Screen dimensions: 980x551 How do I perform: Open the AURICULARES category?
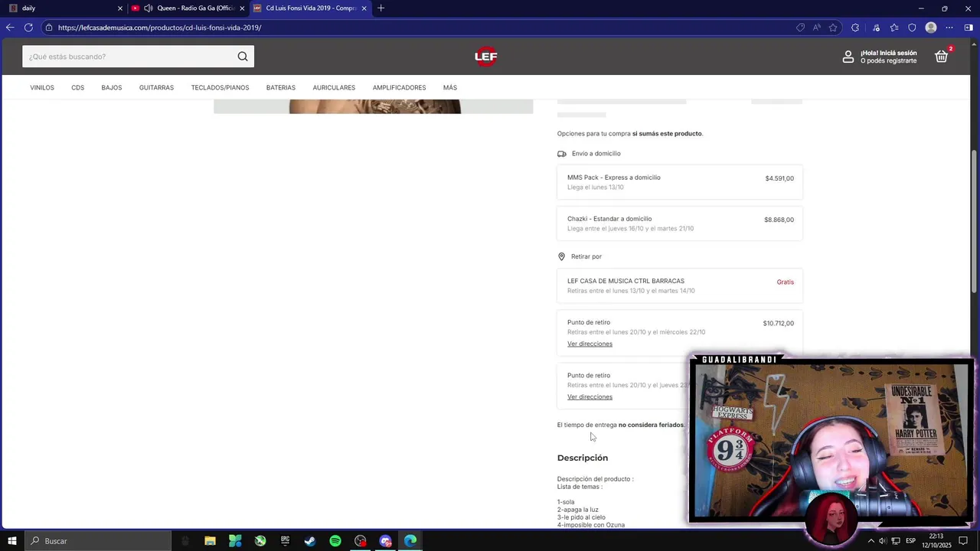coord(334,88)
